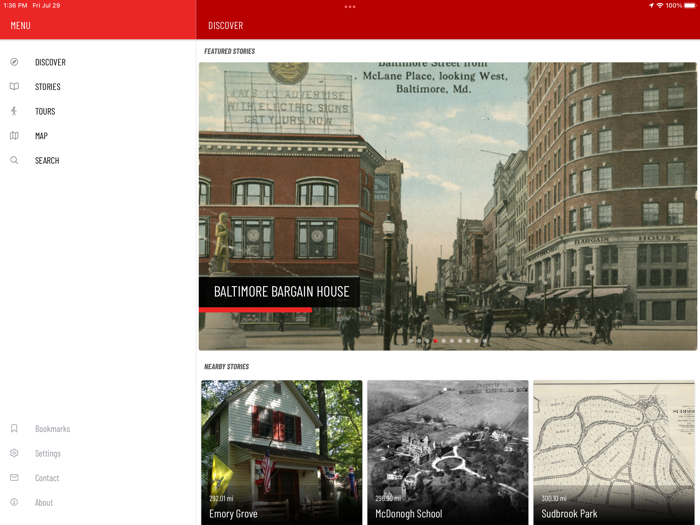Open the Emory Grove nearby story card

(282, 452)
